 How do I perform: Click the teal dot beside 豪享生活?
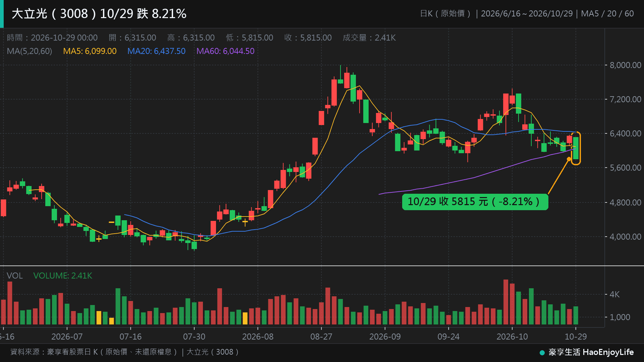(x=542, y=353)
